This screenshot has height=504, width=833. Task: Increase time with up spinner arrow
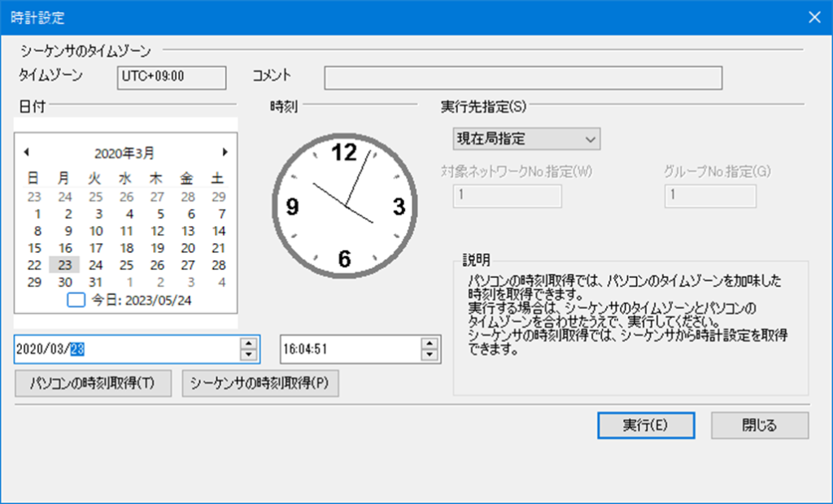click(x=429, y=344)
